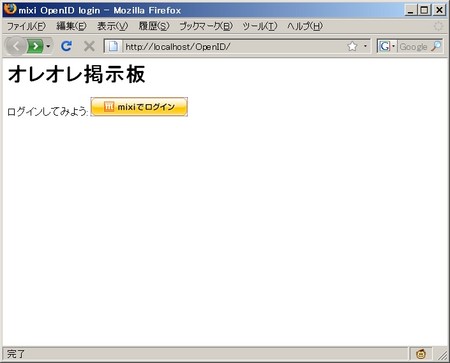Close the Firefox window

pyautogui.click(x=440, y=10)
